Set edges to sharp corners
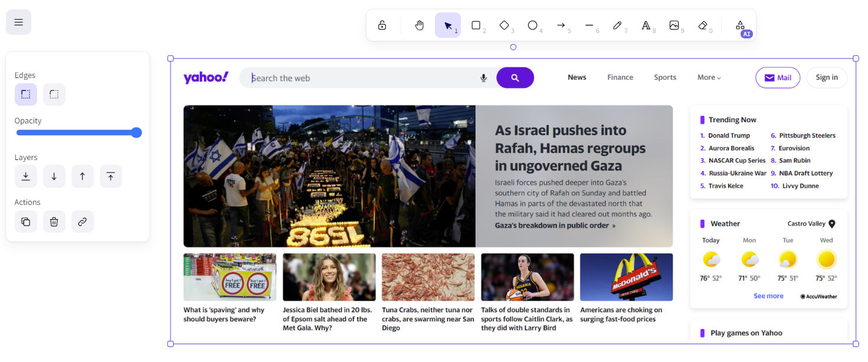Image resolution: width=868 pixels, height=362 pixels. click(26, 94)
